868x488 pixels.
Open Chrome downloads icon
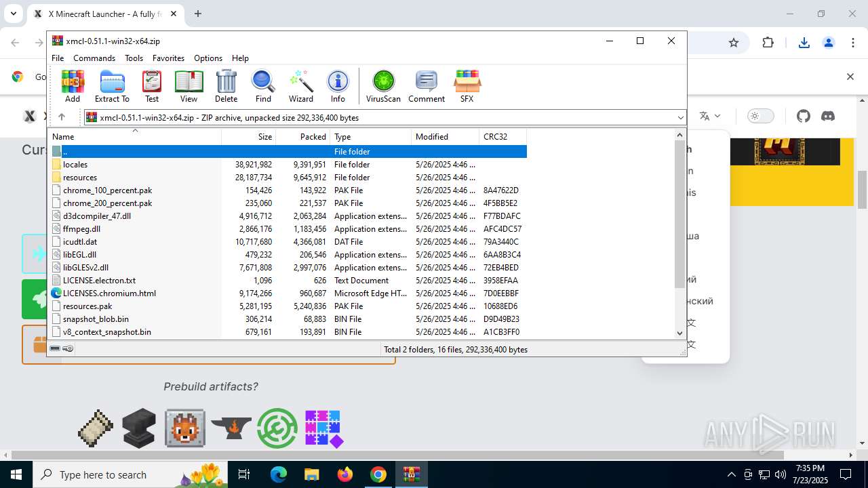pyautogui.click(x=804, y=43)
